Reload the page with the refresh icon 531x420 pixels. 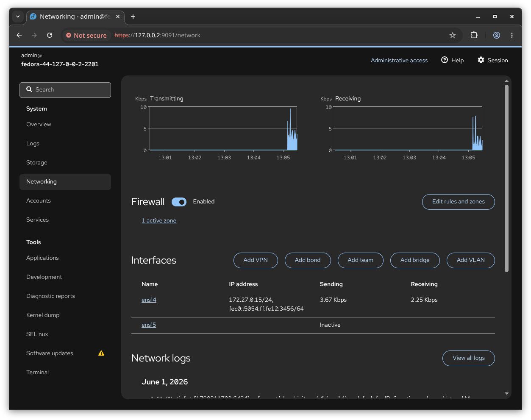point(50,35)
